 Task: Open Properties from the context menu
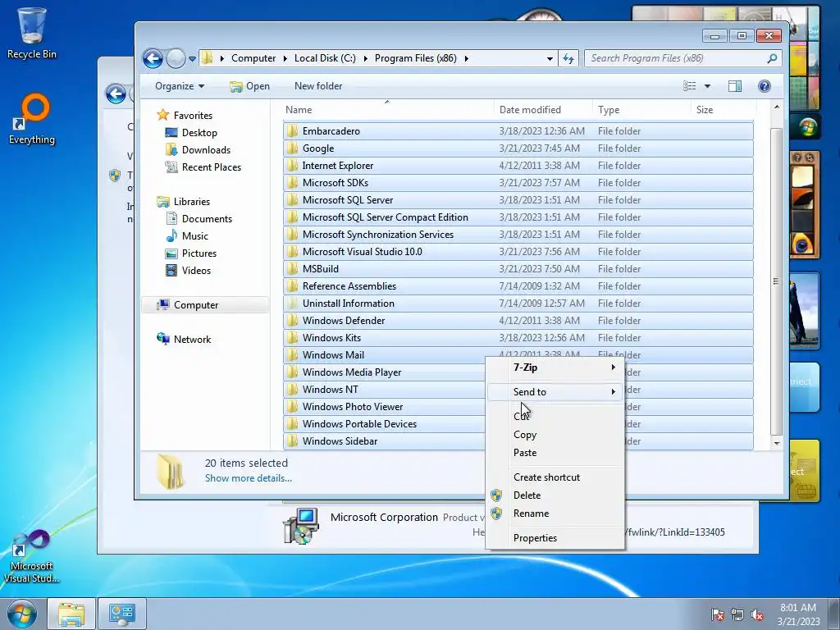[x=555, y=538]
